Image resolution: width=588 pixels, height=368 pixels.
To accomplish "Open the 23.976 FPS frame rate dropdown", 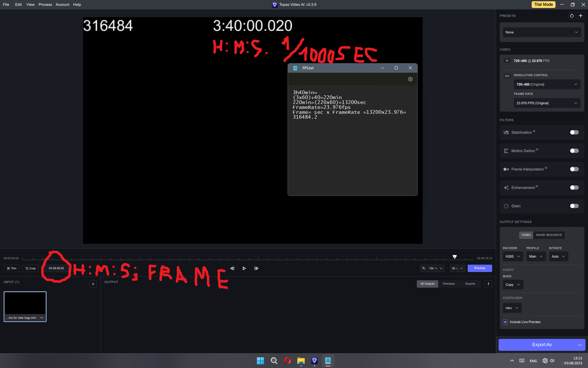I will pyautogui.click(x=547, y=103).
